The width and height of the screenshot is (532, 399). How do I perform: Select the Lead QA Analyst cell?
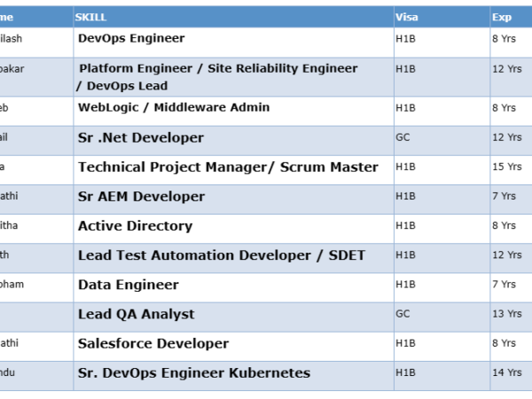click(137, 314)
